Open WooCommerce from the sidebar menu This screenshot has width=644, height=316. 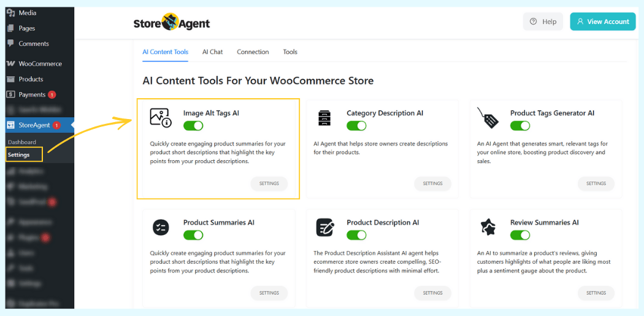click(x=40, y=64)
